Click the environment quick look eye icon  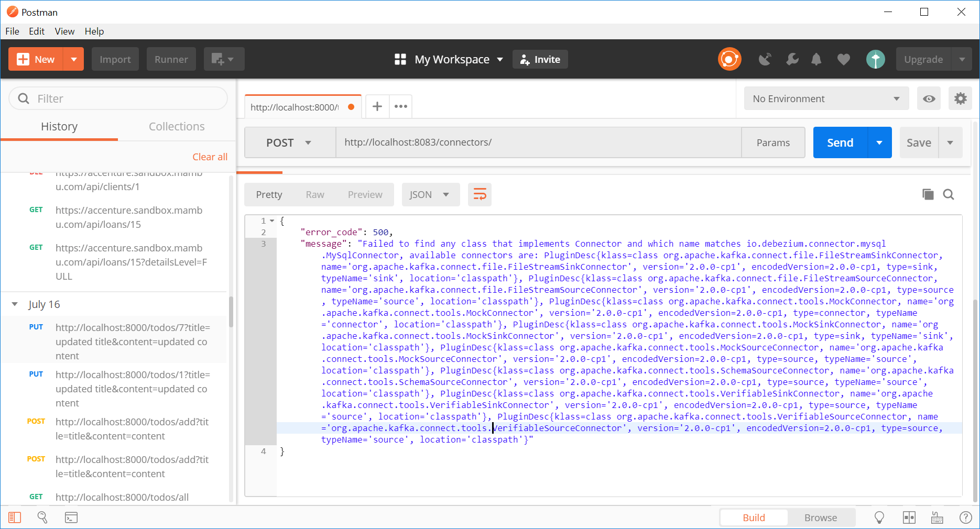click(929, 98)
